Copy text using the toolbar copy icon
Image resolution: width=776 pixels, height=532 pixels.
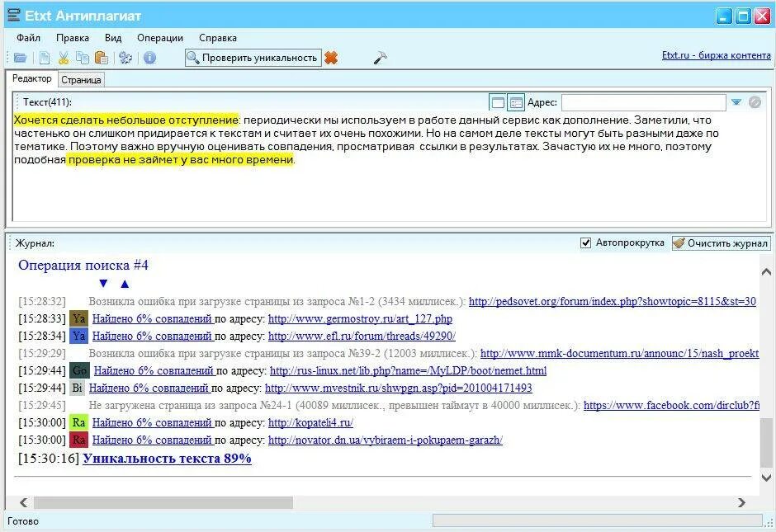click(83, 58)
